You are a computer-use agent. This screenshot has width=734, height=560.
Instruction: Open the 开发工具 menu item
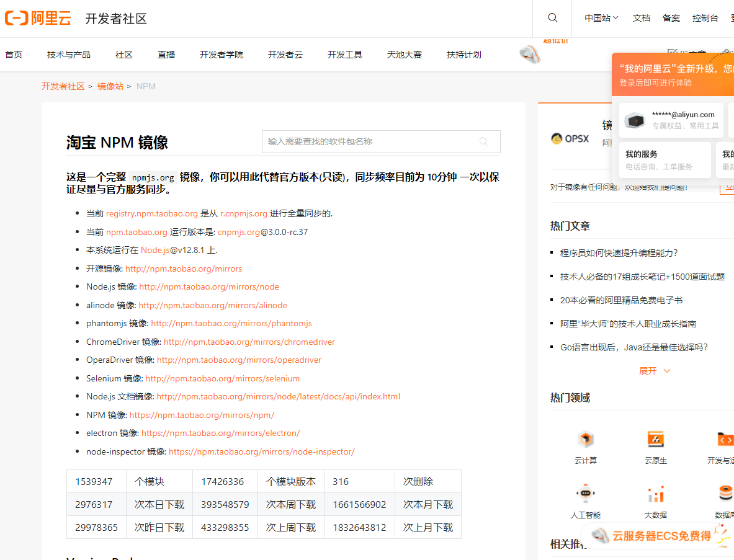coord(345,55)
